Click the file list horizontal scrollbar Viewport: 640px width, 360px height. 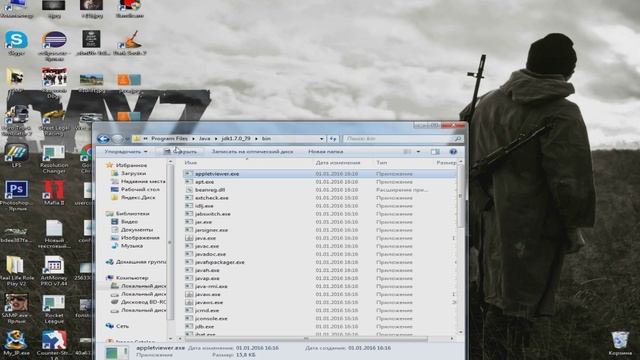point(306,338)
